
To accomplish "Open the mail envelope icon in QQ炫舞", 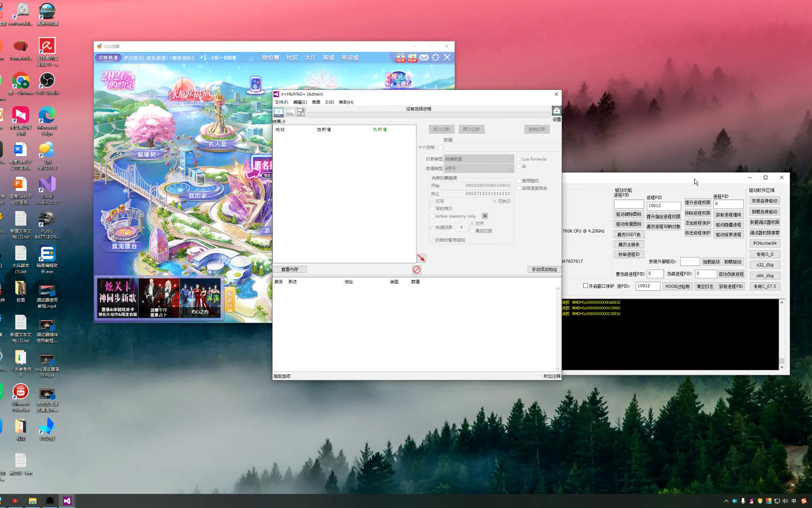I will [424, 58].
